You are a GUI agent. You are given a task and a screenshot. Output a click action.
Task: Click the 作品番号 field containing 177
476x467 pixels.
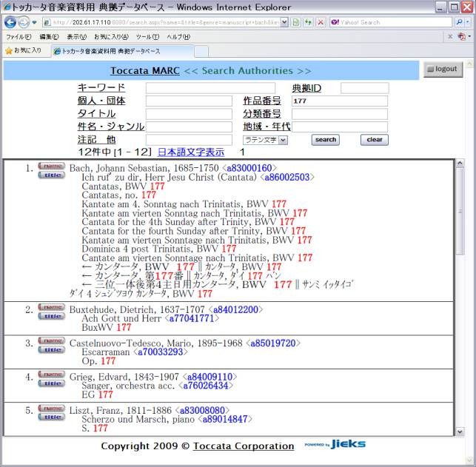[340, 101]
